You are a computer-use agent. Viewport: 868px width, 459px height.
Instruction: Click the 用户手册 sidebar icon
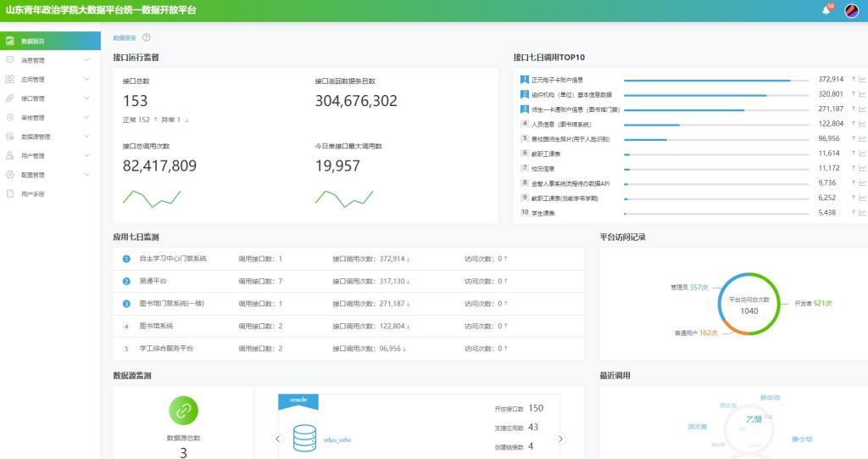coord(9,194)
